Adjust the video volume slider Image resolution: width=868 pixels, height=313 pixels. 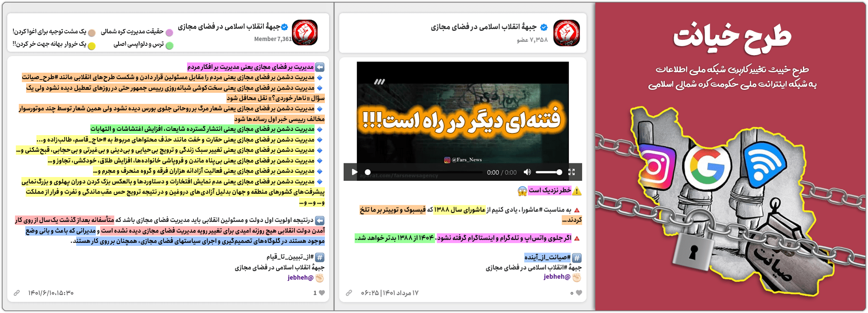pos(549,172)
